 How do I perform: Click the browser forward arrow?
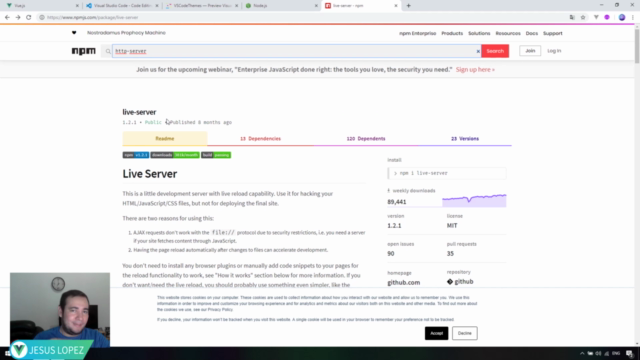click(18, 17)
